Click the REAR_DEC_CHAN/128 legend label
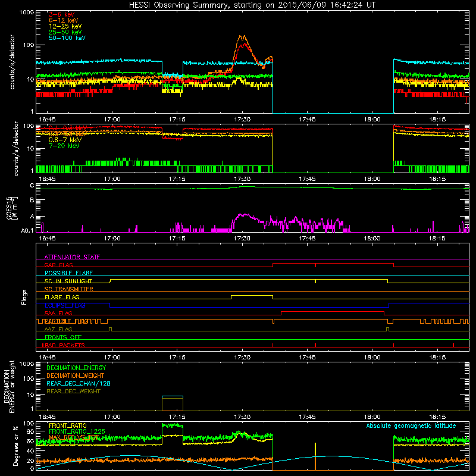Image resolution: width=476 pixels, height=476 pixels. pos(79,383)
